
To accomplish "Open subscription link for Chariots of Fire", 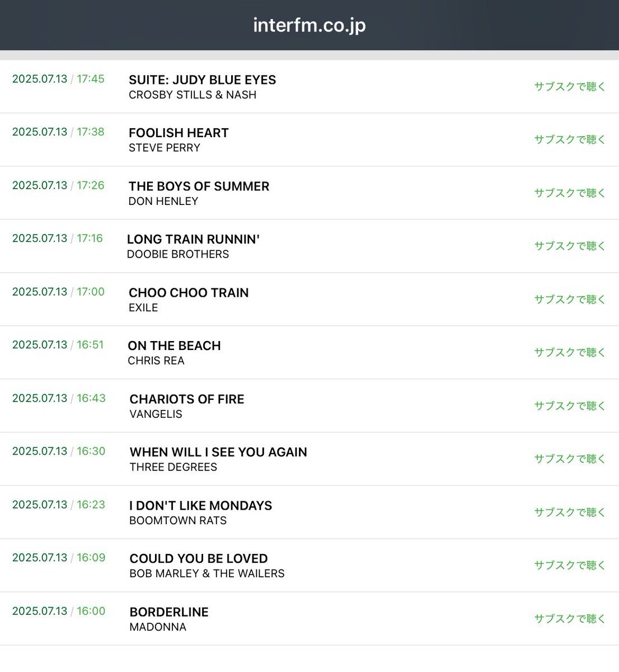I will coord(570,405).
